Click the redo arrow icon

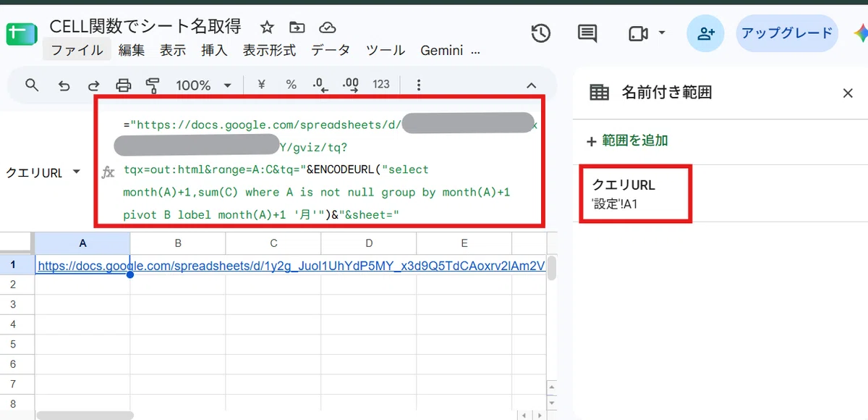point(94,85)
